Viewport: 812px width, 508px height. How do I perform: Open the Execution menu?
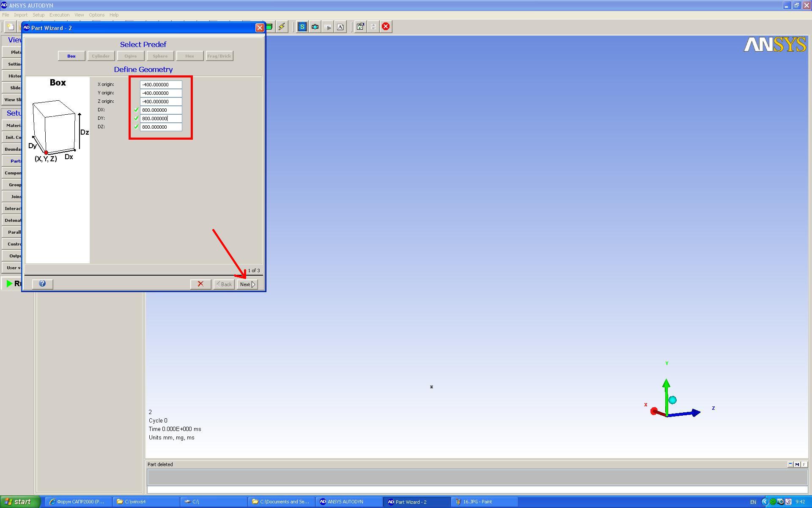[x=59, y=15]
